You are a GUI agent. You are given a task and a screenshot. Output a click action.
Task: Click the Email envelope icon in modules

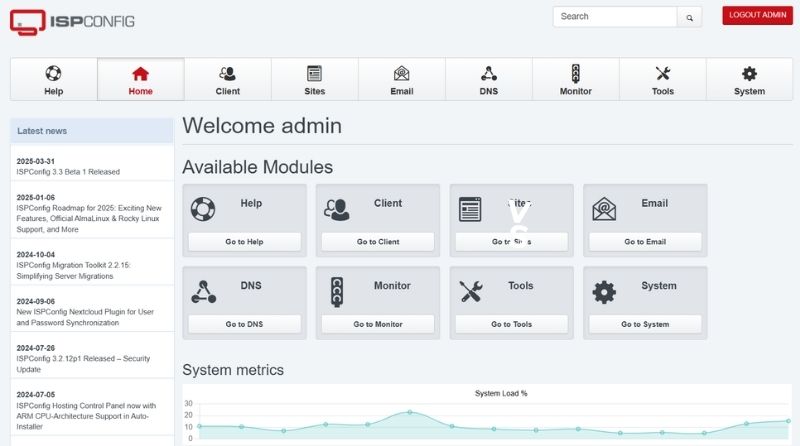(x=604, y=209)
